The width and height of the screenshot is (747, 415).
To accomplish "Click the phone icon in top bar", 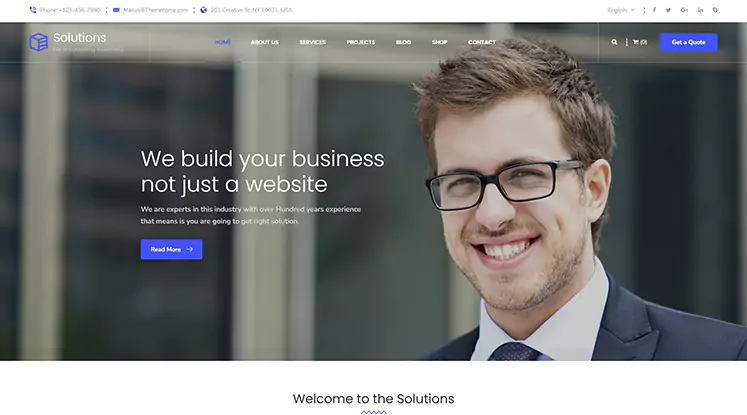I will point(33,10).
